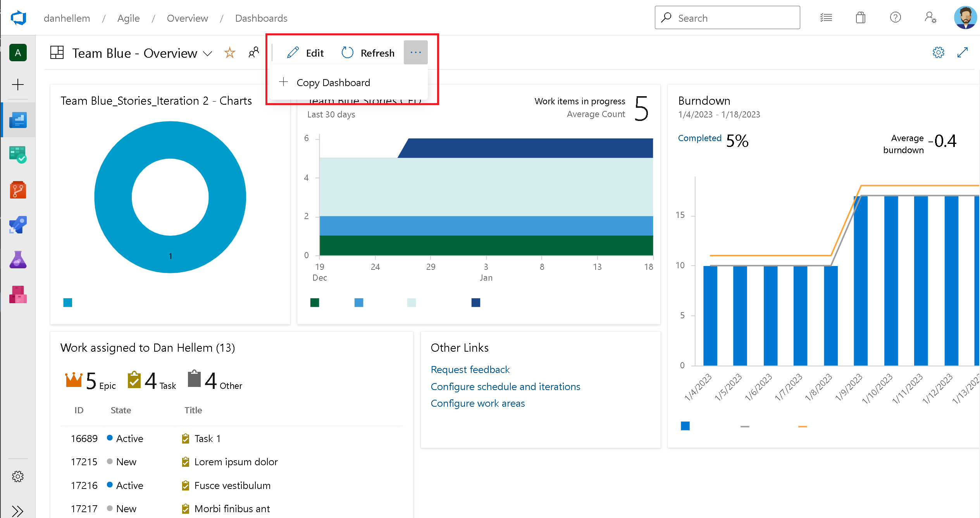Expand the Team Blue - Overview dropdown
Image resolution: width=980 pixels, height=518 pixels.
coord(209,53)
